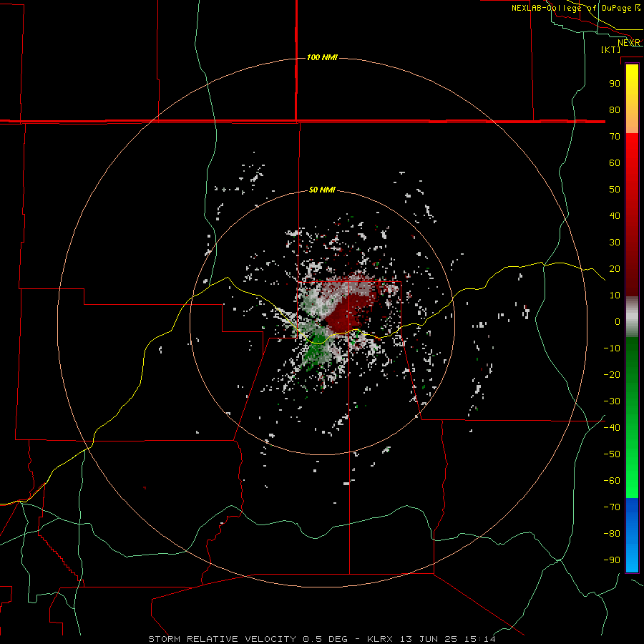Click the "50 NMI" range ring label
Screen dimensions: 644x644
(x=322, y=190)
